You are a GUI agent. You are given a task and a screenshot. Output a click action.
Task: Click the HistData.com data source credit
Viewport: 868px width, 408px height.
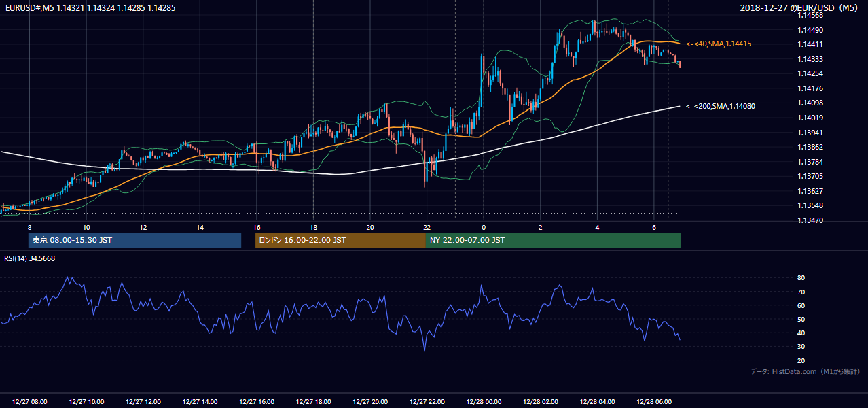tap(806, 371)
